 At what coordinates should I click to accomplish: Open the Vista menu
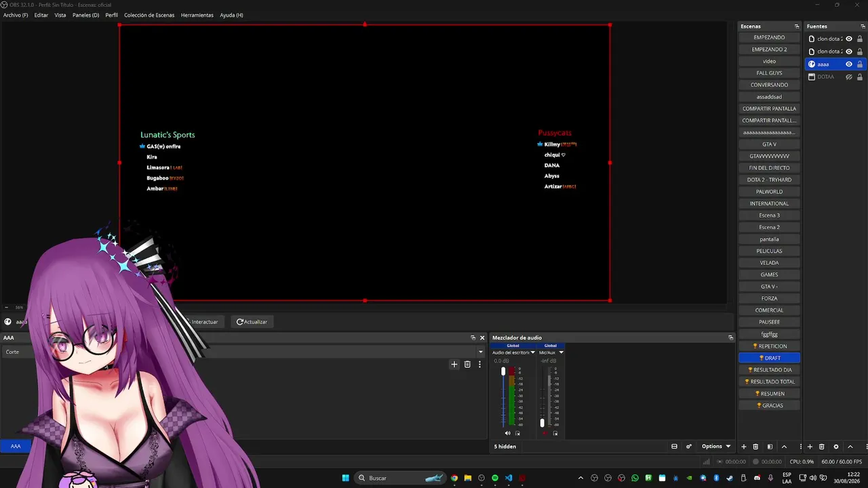point(60,15)
